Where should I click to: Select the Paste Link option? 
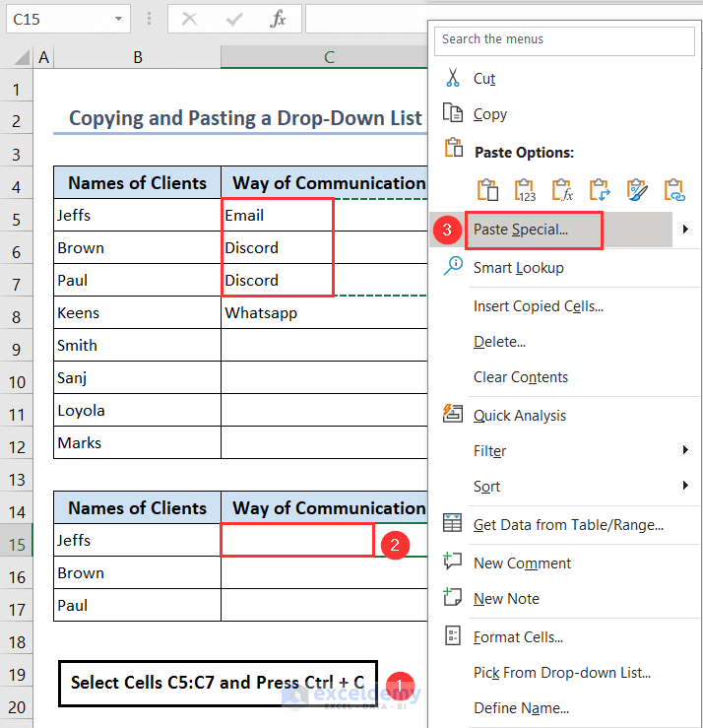pyautogui.click(x=674, y=189)
